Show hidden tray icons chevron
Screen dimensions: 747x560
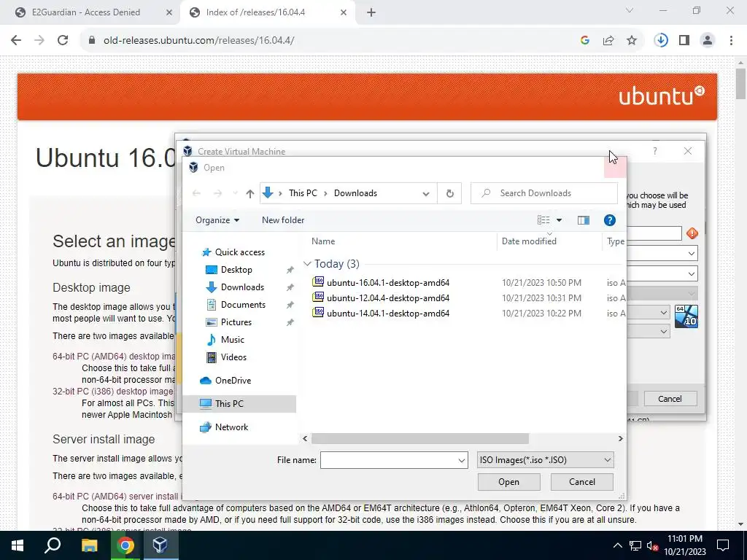[x=617, y=545]
